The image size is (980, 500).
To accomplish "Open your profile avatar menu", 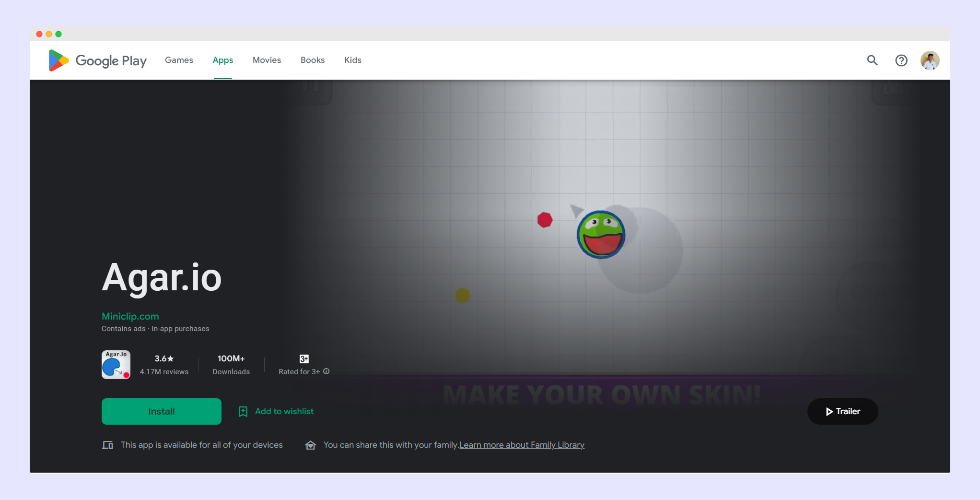I will click(929, 60).
